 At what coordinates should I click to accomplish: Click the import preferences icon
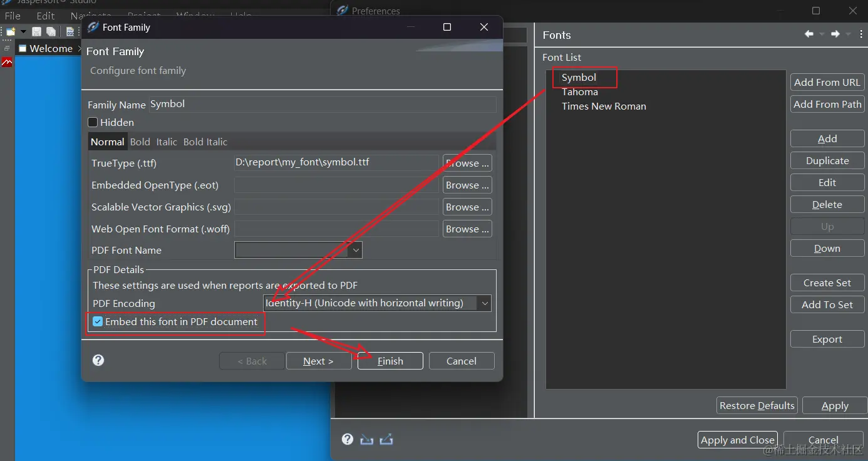point(367,440)
